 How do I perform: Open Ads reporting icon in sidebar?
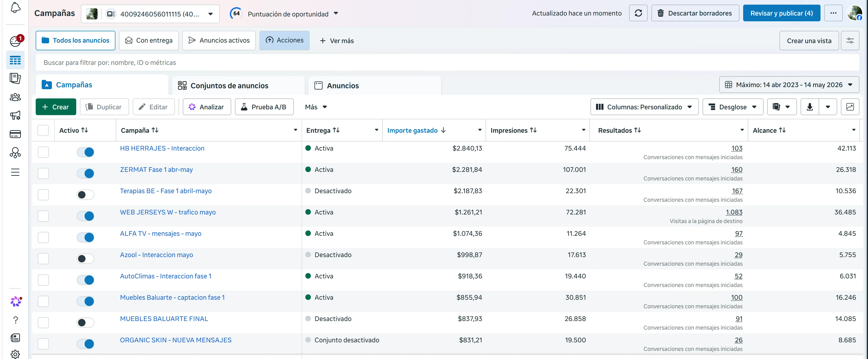click(x=15, y=79)
